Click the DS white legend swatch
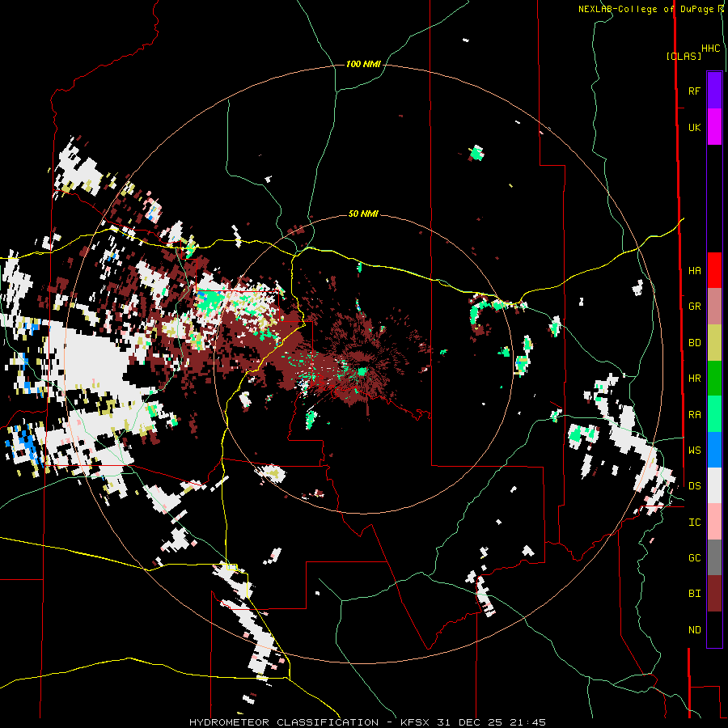Viewport: 728px width, 728px height. [714, 485]
